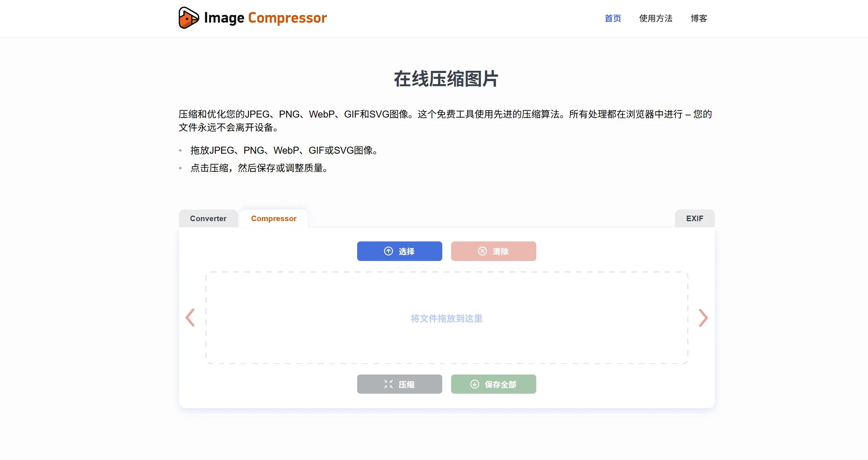Click the 选择 label on the blue button
This screenshot has height=460, width=868.
407,251
